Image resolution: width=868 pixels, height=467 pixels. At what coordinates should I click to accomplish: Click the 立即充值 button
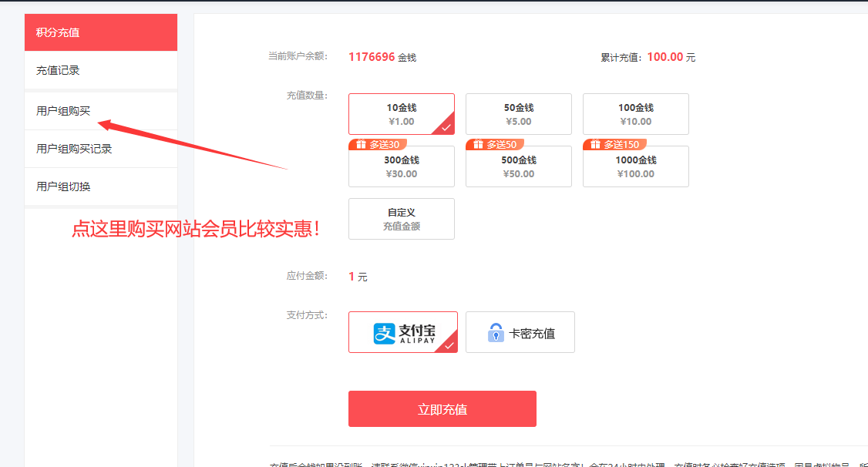(442, 409)
